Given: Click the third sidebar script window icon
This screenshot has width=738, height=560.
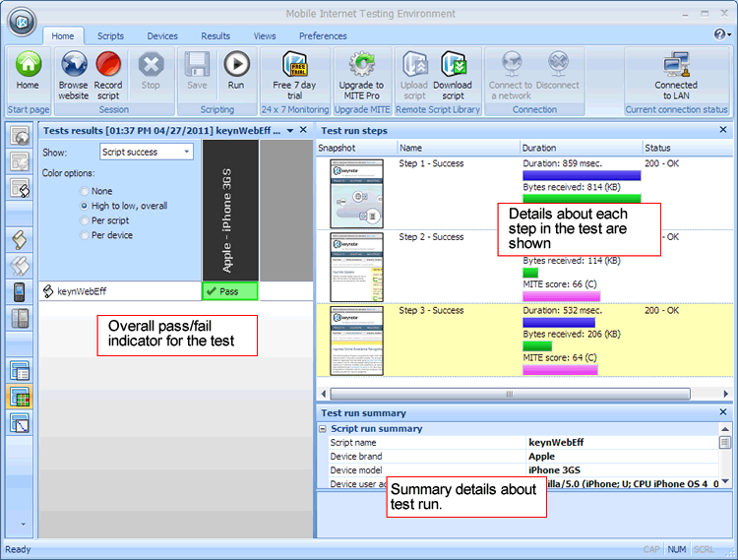Looking at the screenshot, I should click(20, 188).
